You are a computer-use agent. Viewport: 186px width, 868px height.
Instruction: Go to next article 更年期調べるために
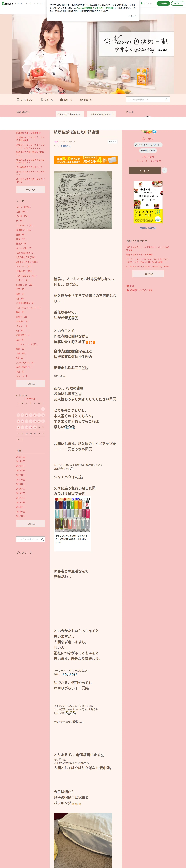[x=101, y=114]
